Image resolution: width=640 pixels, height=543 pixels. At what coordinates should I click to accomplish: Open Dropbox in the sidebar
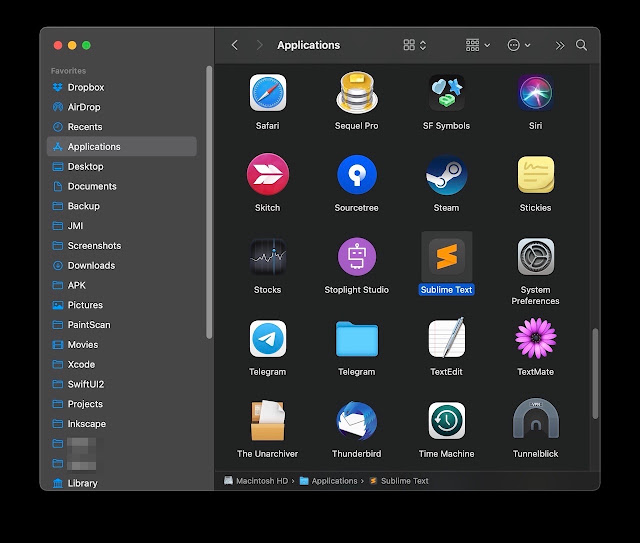point(122,87)
